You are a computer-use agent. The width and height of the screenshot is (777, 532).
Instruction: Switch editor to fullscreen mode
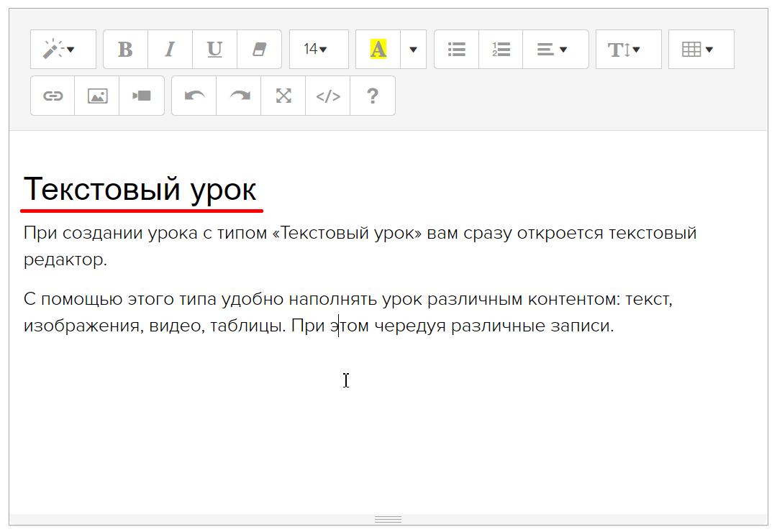[x=283, y=96]
